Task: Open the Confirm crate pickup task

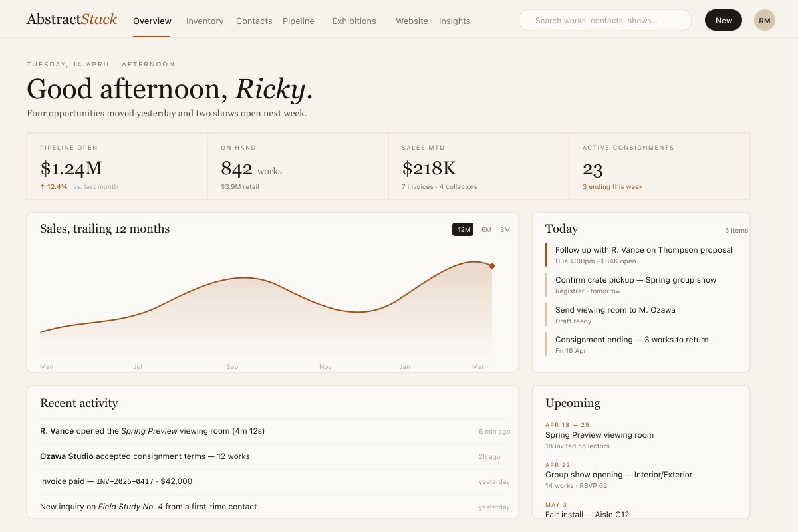Action: point(641,285)
